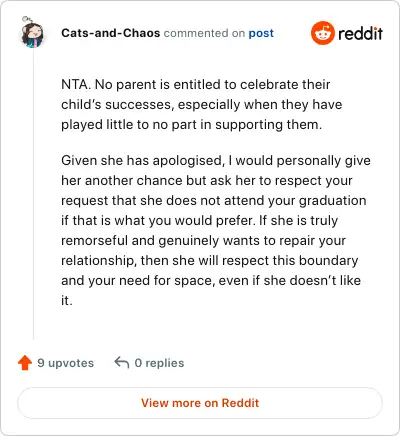400x436 pixels.
Task: Open the Cats-and-Chaos username profile
Action: (x=111, y=33)
